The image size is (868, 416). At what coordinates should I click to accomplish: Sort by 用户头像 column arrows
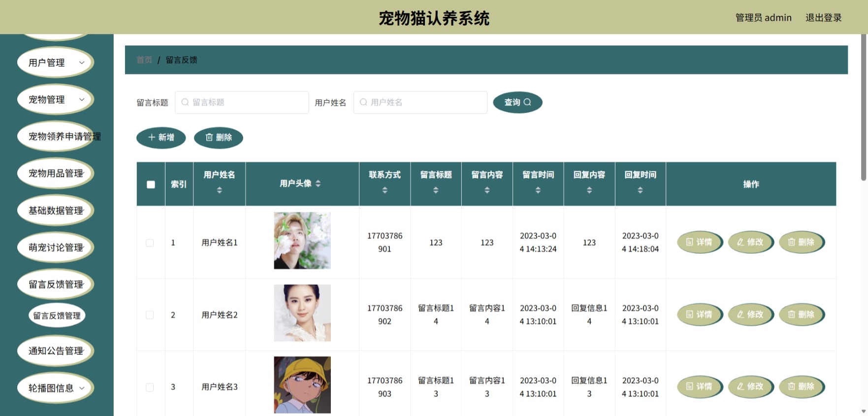318,183
